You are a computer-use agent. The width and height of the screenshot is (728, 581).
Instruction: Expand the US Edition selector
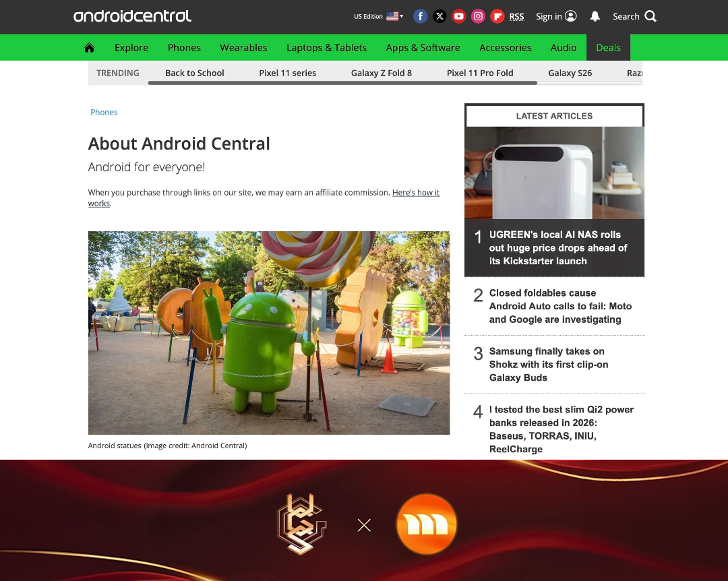[x=378, y=16]
